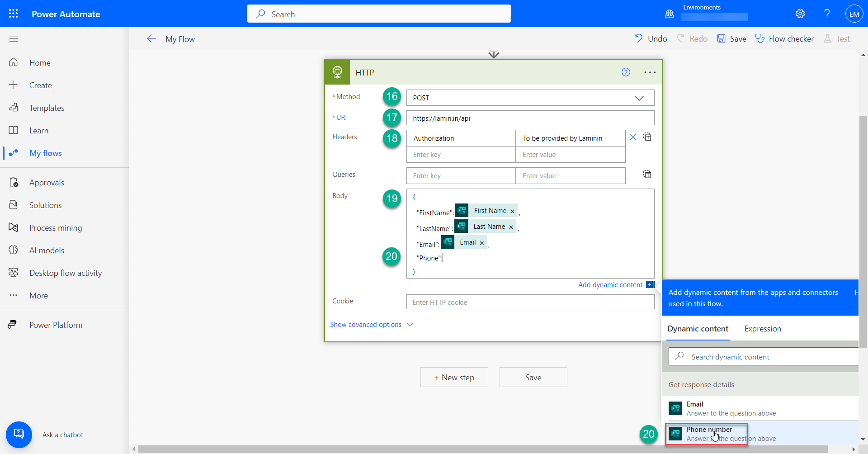This screenshot has width=868, height=454.
Task: Remove the First Name token
Action: tap(512, 211)
